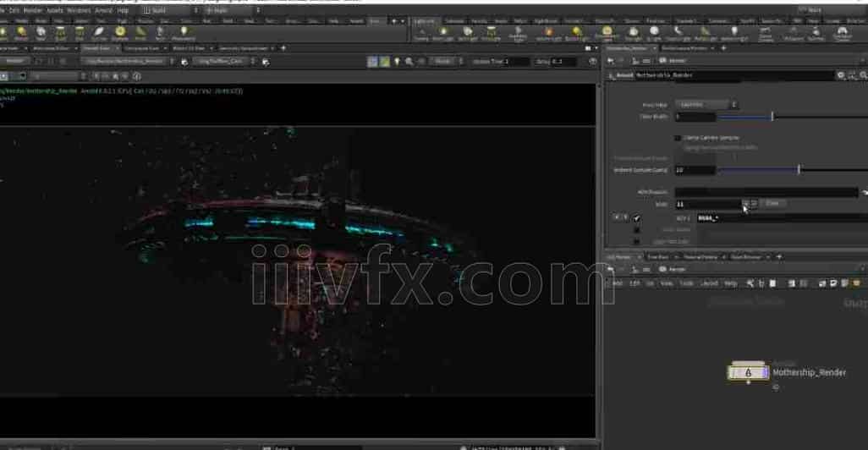Viewport: 868px width, 450px height.
Task: Open the Render menu
Action: [33, 10]
